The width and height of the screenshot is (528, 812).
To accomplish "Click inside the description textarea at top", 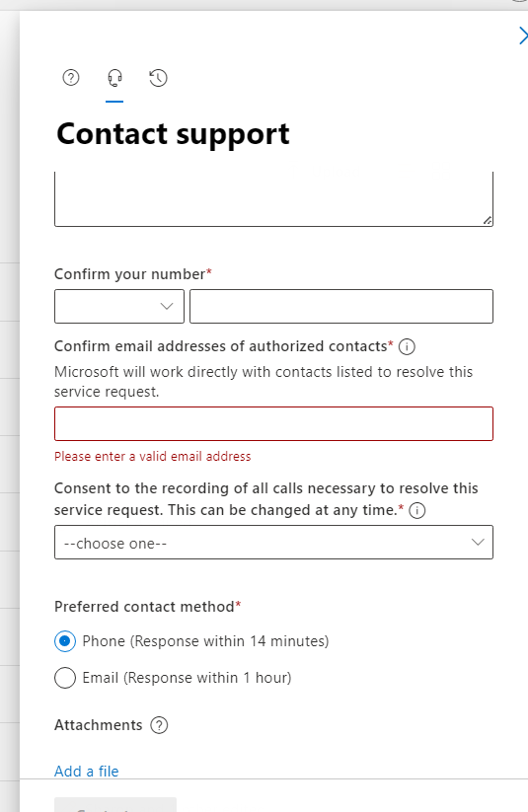I will coord(273,199).
